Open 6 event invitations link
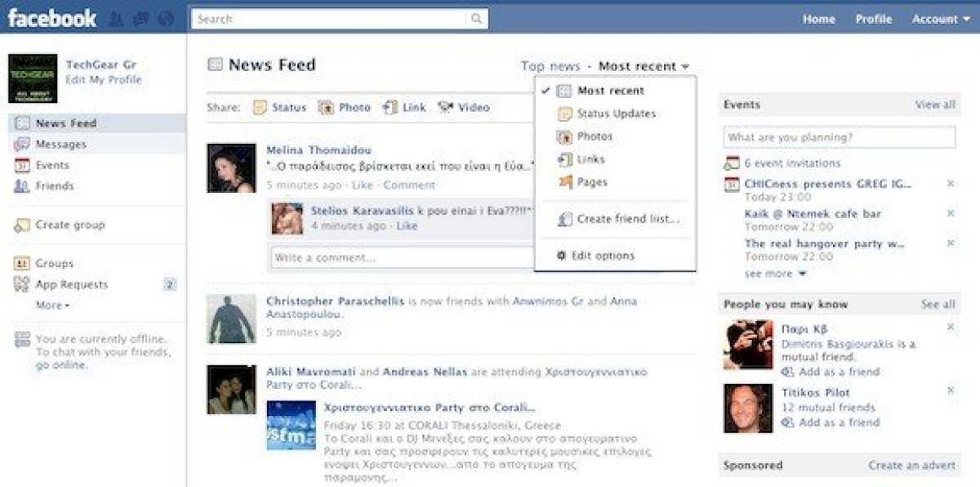Image resolution: width=980 pixels, height=487 pixels. pos(792,163)
